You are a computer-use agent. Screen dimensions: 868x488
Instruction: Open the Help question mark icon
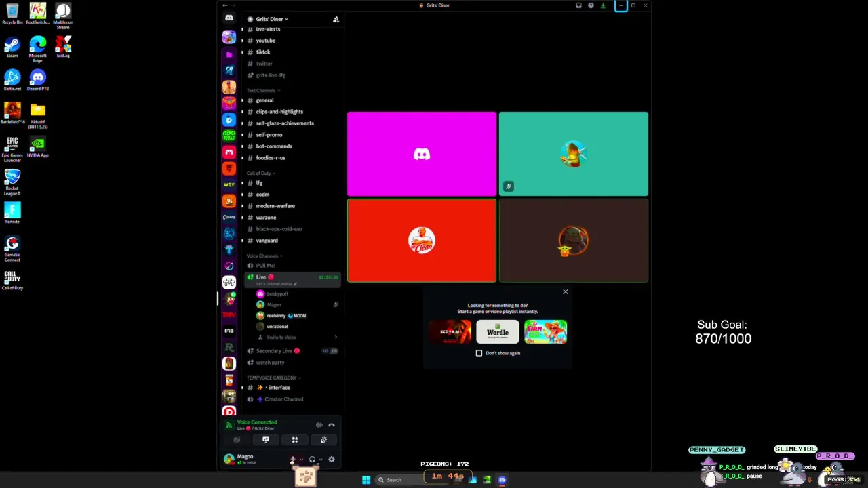click(x=591, y=5)
